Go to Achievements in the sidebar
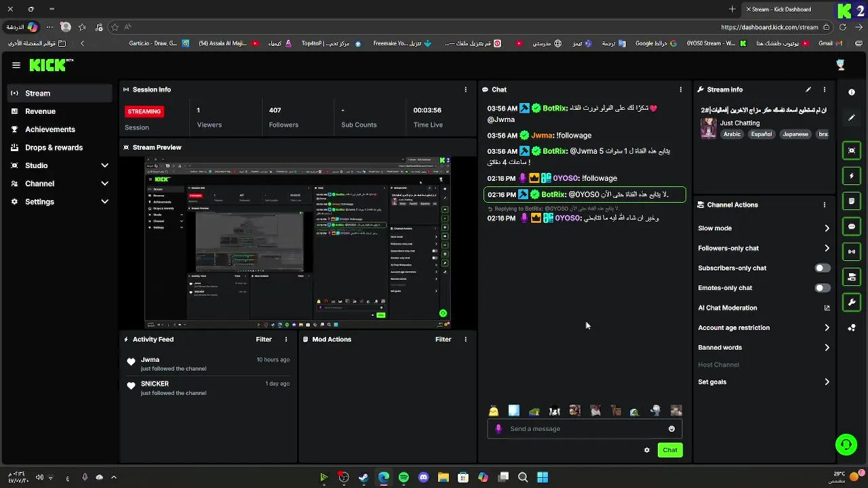The height and width of the screenshot is (488, 868). [x=60, y=129]
